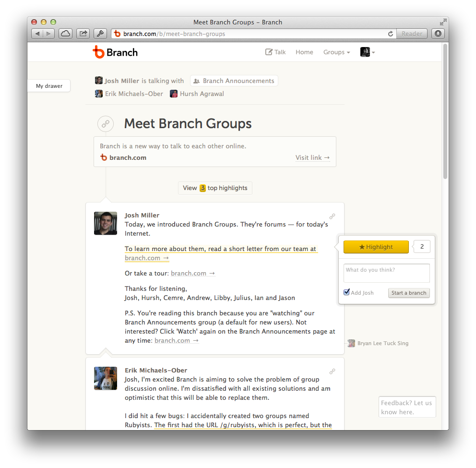This screenshot has height=468, width=476.
Task: Enter full screen with the window's resize arrows
Action: pos(443,22)
